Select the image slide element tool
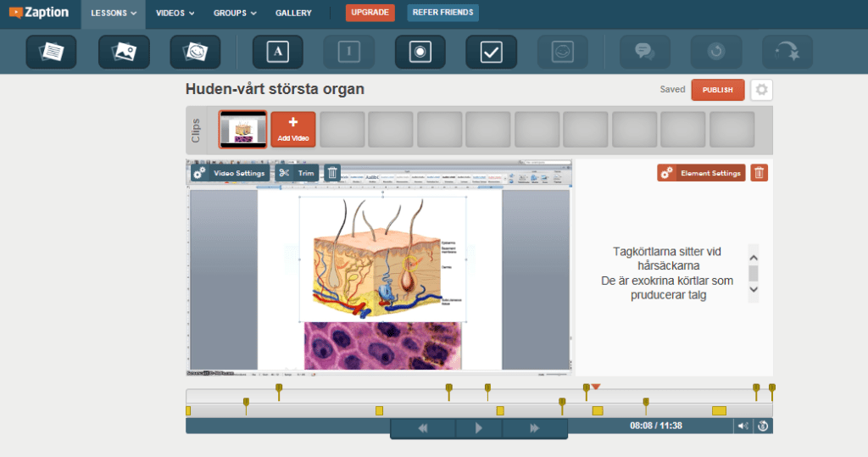The image size is (868, 457). 123,53
